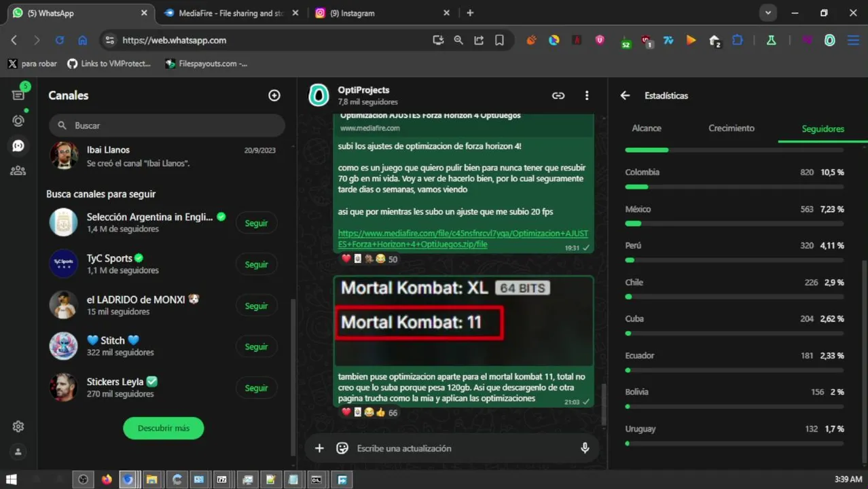Open browser main menu hamburger icon
This screenshot has height=489, width=868.
point(853,40)
